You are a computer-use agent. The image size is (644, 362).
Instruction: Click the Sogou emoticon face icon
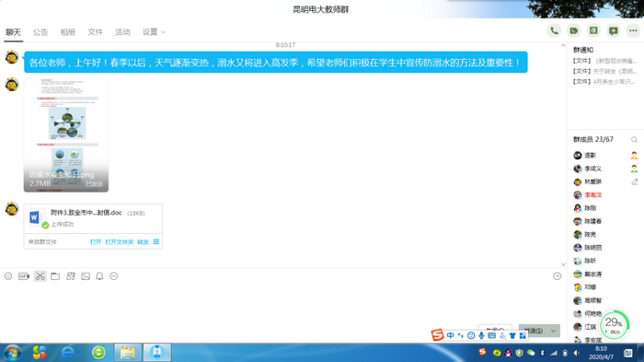pos(471,335)
